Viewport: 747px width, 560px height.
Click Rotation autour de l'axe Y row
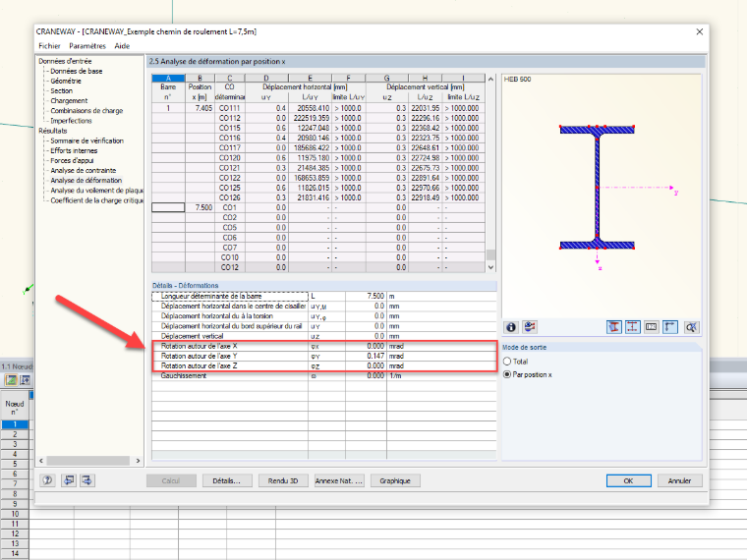coord(324,356)
